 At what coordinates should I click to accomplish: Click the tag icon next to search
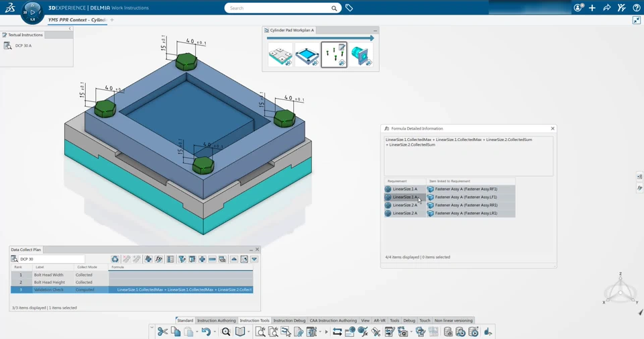(x=349, y=8)
